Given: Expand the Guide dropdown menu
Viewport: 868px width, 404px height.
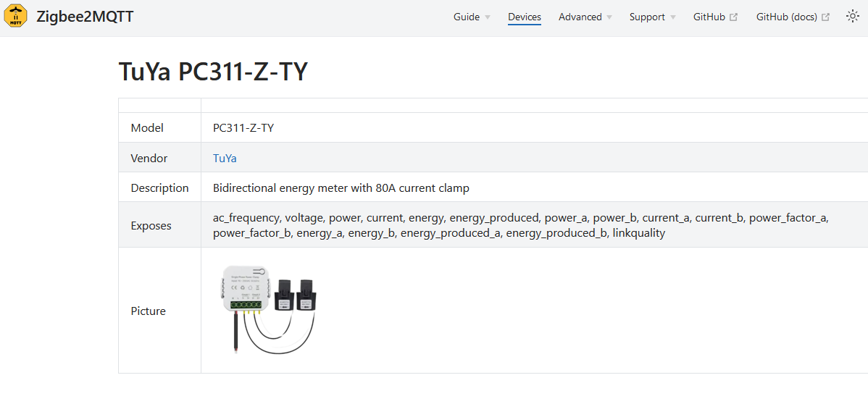Looking at the screenshot, I should click(472, 17).
